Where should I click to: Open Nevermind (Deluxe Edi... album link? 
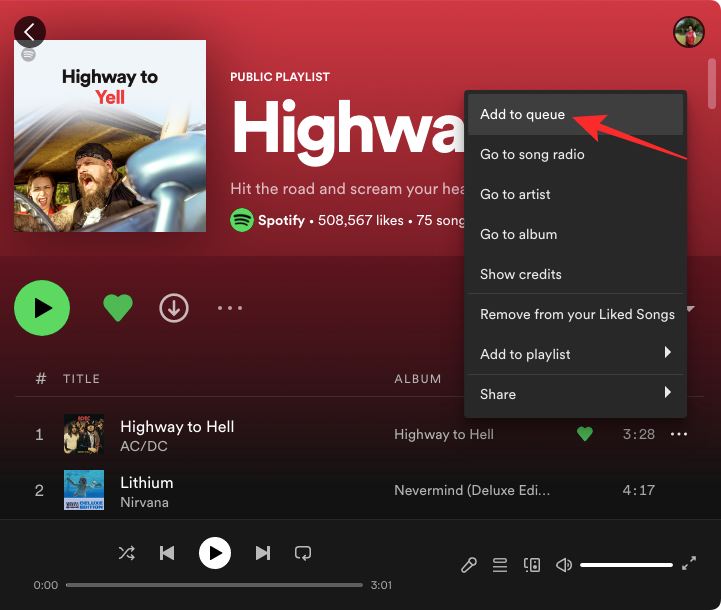[x=472, y=490]
